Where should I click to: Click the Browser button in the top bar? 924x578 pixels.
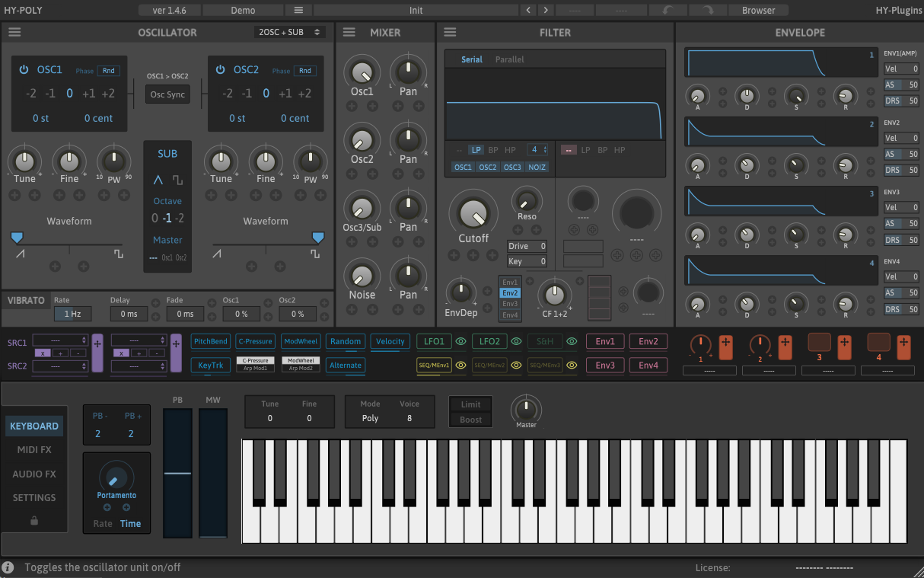click(x=760, y=10)
